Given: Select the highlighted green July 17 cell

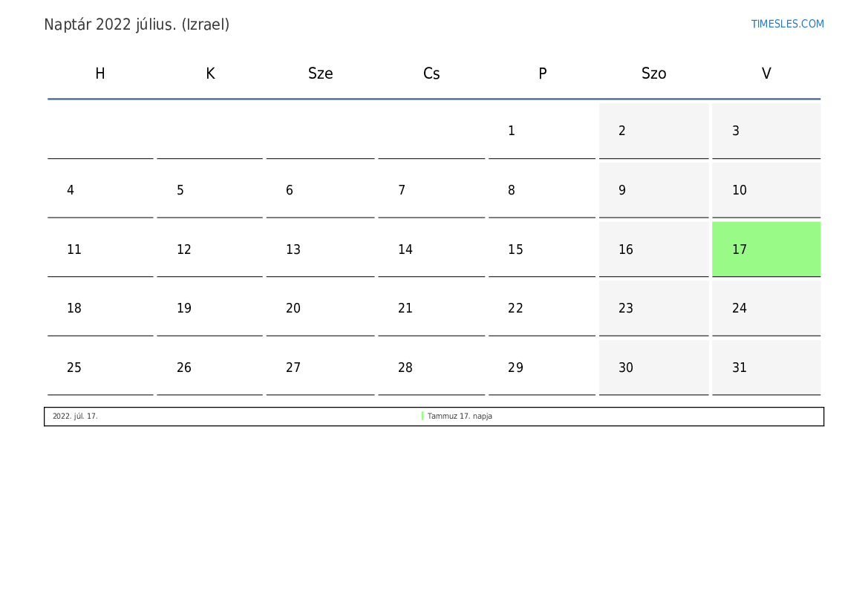Looking at the screenshot, I should pyautogui.click(x=766, y=249).
